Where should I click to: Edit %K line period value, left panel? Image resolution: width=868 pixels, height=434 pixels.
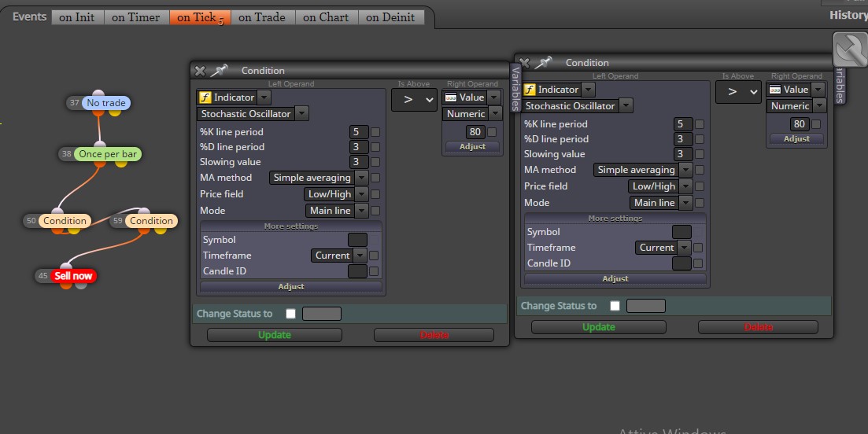(359, 132)
